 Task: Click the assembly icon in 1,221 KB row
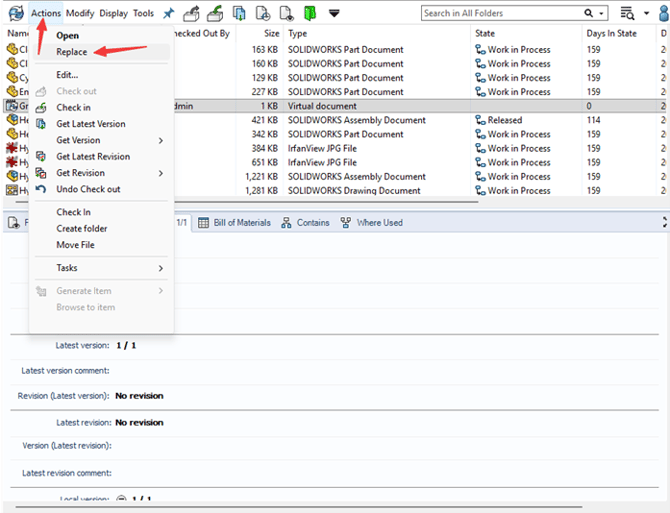pos(12,176)
